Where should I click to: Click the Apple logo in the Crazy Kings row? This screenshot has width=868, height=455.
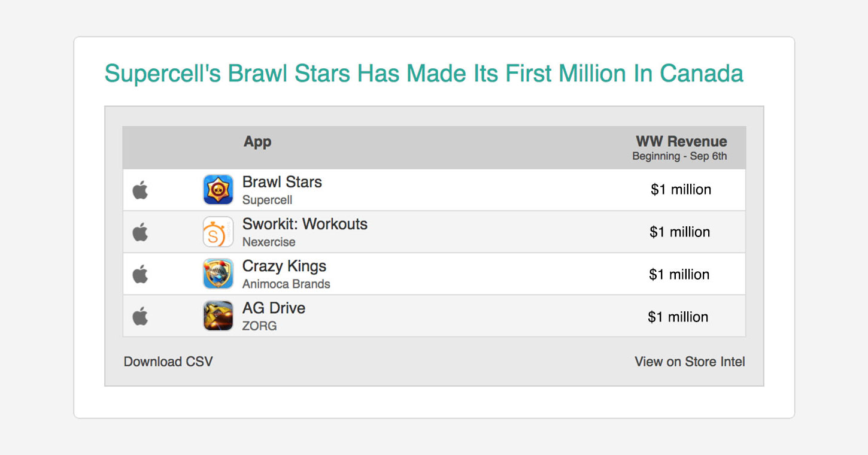point(140,274)
